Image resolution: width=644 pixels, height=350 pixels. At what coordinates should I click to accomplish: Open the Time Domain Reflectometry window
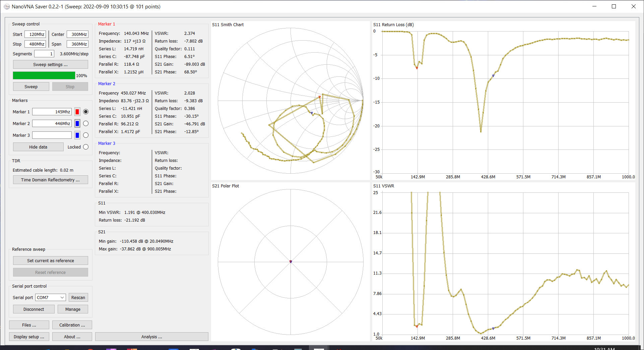coord(50,180)
